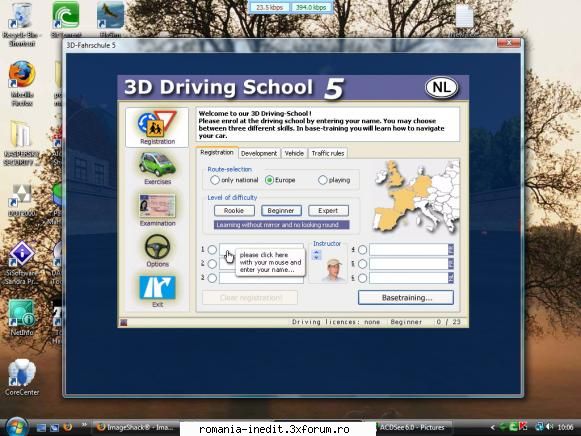Select student slot 4 radio button
This screenshot has width=581, height=436.
(362, 250)
